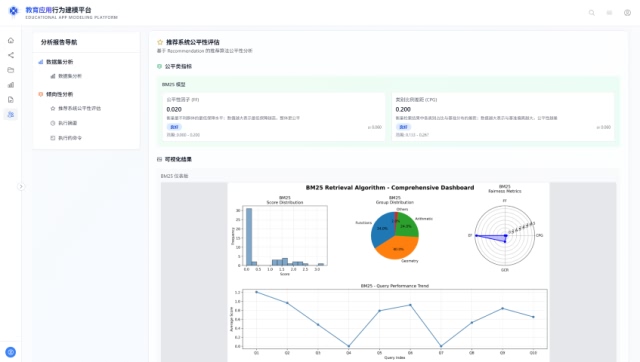
Task: Click the 可视化结果 section heading
Action: 178,159
